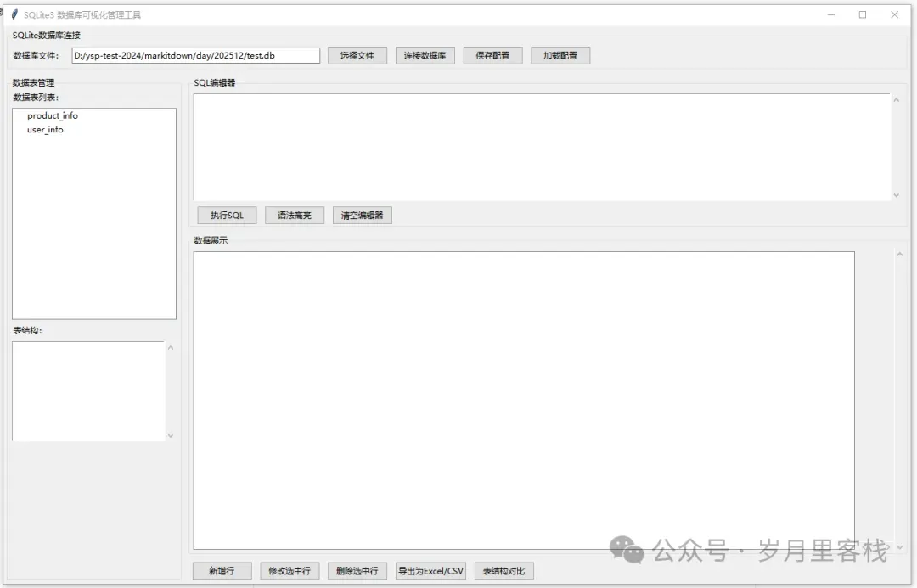This screenshot has height=588, width=917.
Task: Select the product_info table
Action: (53, 115)
